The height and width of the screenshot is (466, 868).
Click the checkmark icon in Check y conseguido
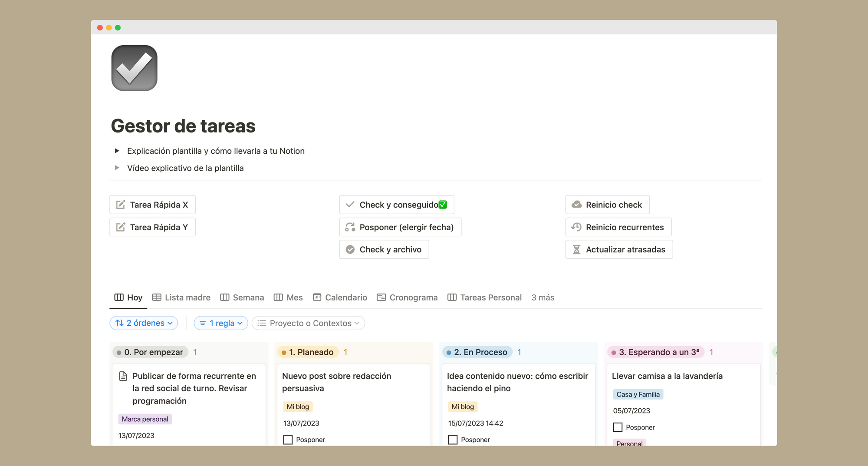point(350,204)
